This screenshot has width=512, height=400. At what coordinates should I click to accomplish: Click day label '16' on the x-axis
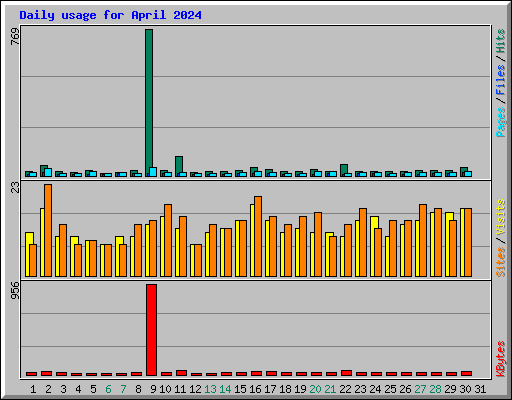click(x=255, y=389)
